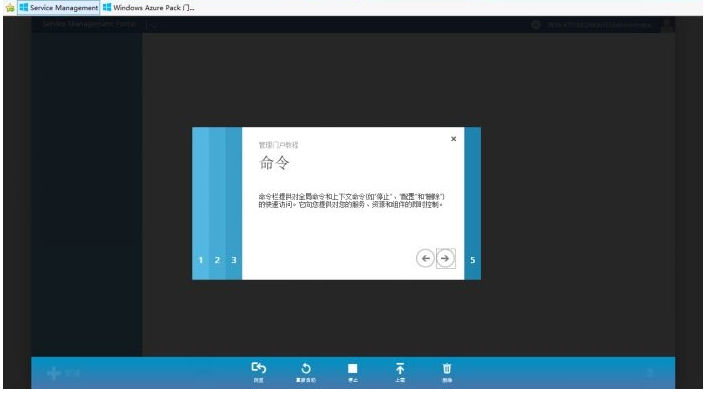Click the 管理门户教程 subtitle text

(278, 145)
